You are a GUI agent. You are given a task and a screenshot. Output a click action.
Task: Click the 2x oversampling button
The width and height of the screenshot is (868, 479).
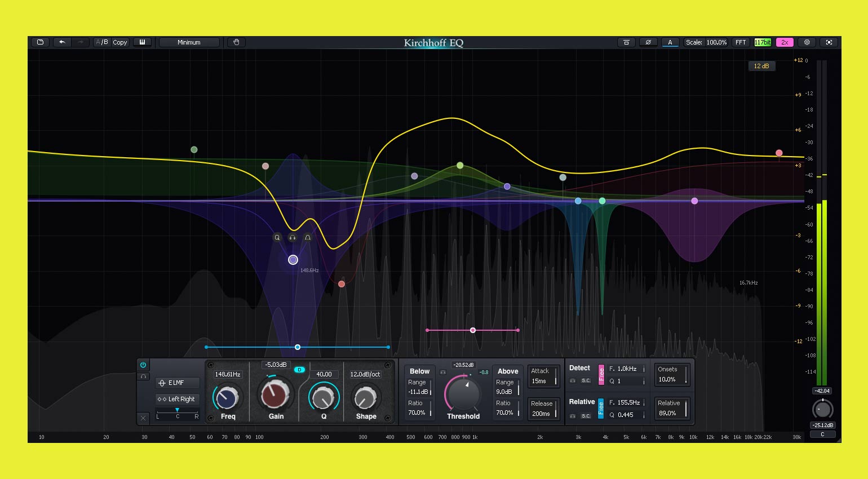[785, 42]
